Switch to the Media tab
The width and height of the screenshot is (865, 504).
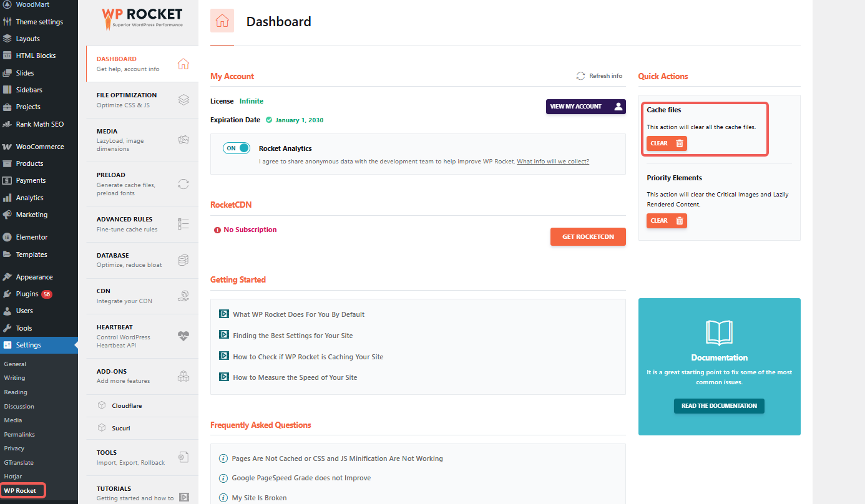coord(142,140)
